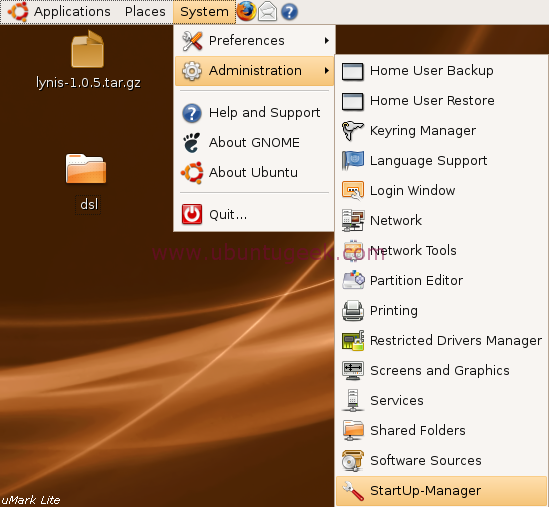Click the Login Window icon

coord(353,191)
